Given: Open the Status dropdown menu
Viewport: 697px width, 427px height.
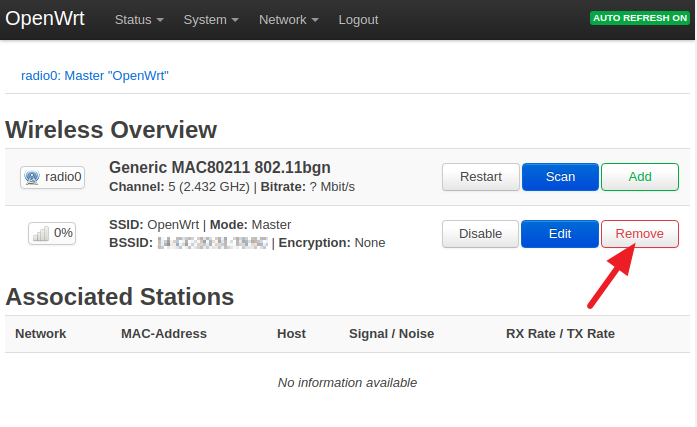Looking at the screenshot, I should pos(139,20).
